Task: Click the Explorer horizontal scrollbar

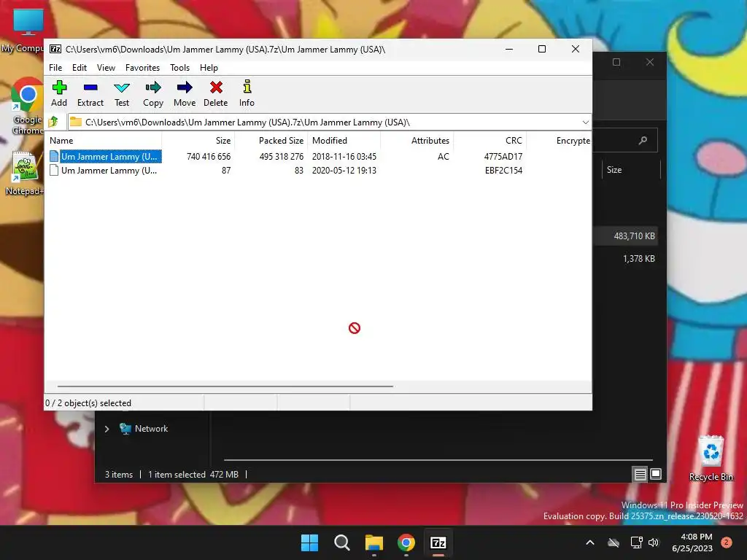Action: [438, 460]
